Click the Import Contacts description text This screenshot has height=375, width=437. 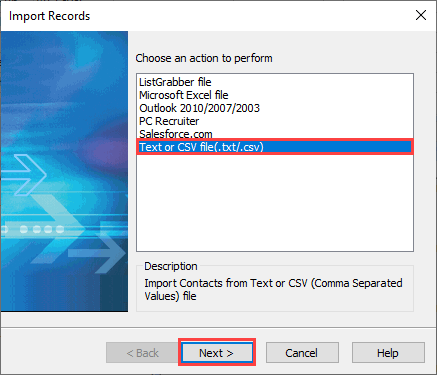(x=273, y=289)
